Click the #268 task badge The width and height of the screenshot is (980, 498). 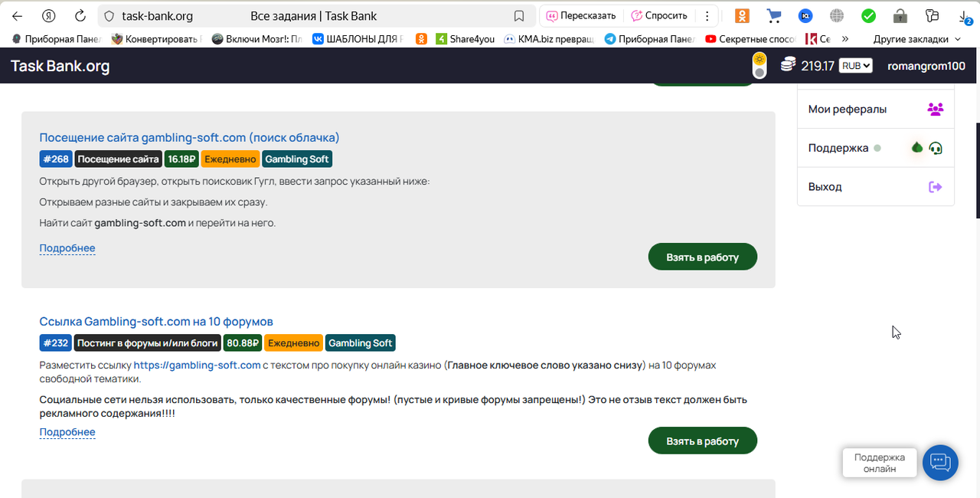[x=56, y=159]
